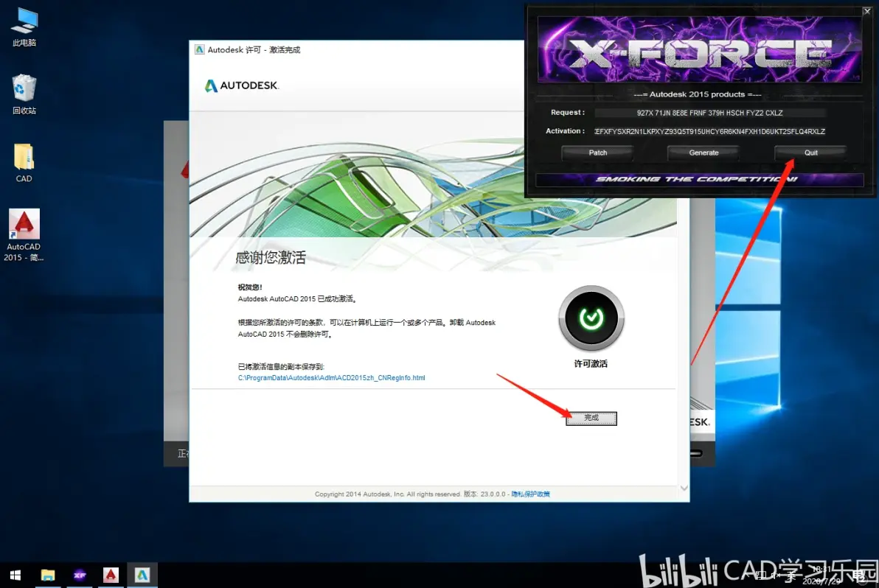Image resolution: width=879 pixels, height=588 pixels.
Task: Click the 完成 button to finish activation
Action: click(591, 419)
